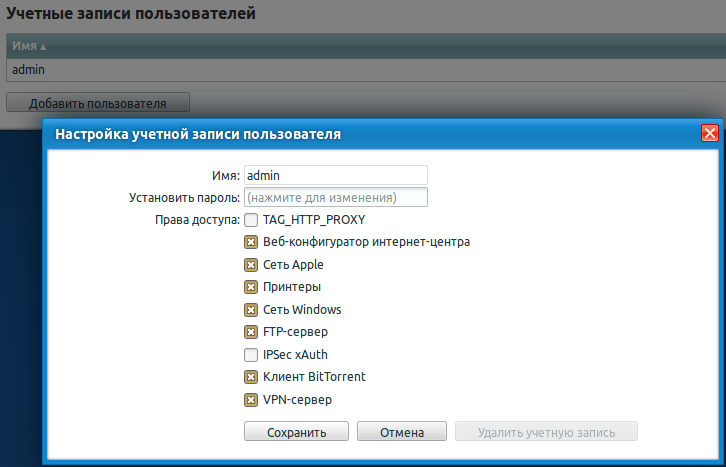Sort users by the Имя column header
Viewport: 726px width, 467px height.
click(30, 46)
